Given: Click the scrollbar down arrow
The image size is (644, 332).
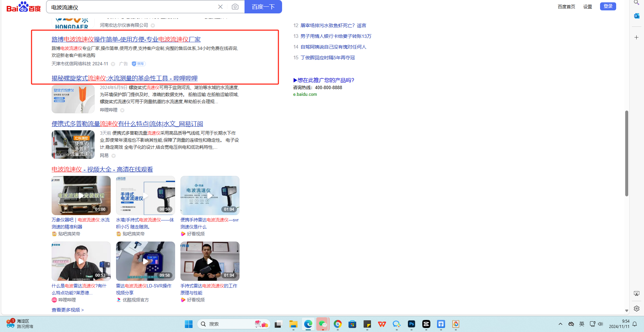Looking at the screenshot, I should 627,311.
